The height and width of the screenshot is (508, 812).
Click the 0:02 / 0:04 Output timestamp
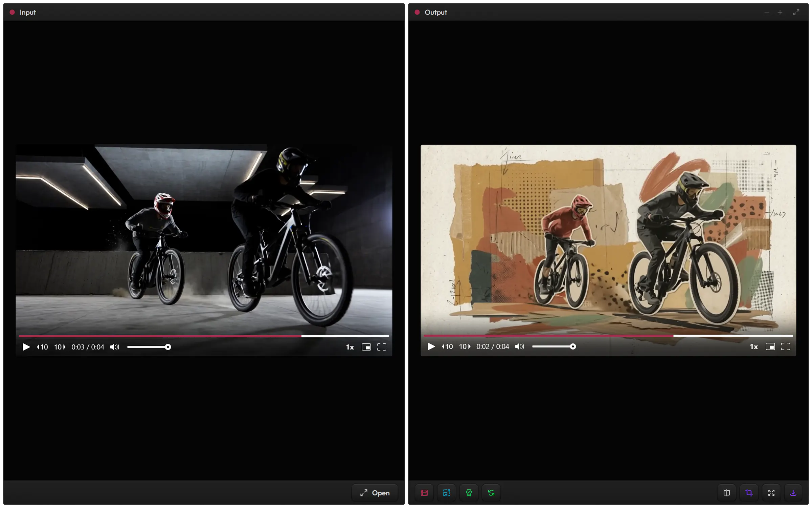pyautogui.click(x=493, y=347)
